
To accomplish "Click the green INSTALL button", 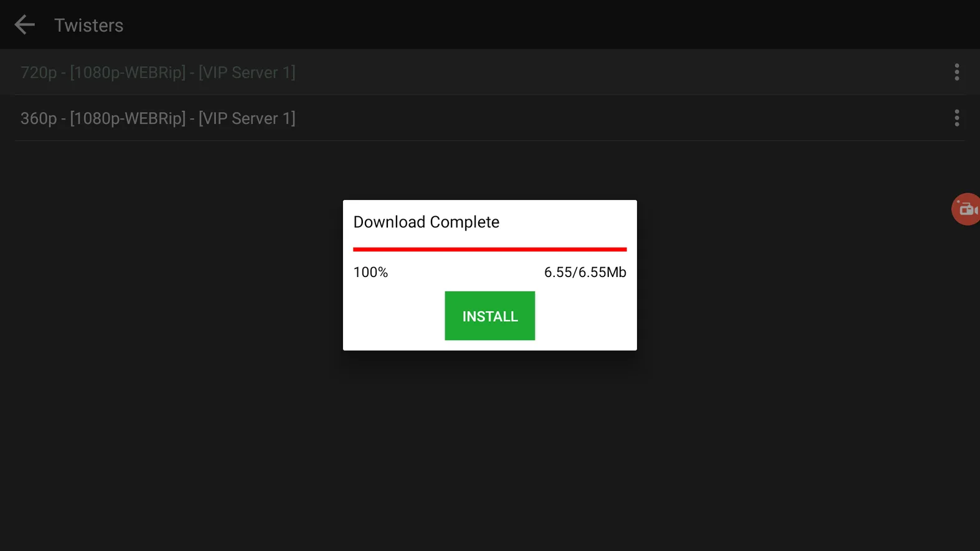I will point(489,316).
